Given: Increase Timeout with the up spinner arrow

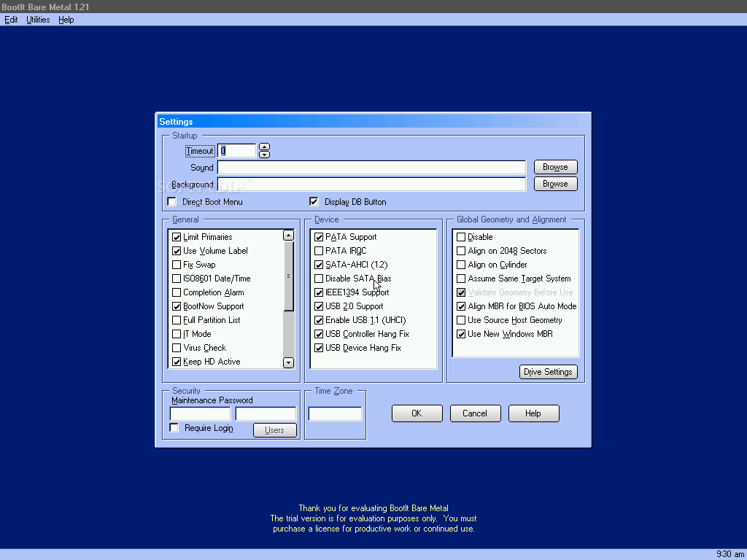Looking at the screenshot, I should 264,147.
